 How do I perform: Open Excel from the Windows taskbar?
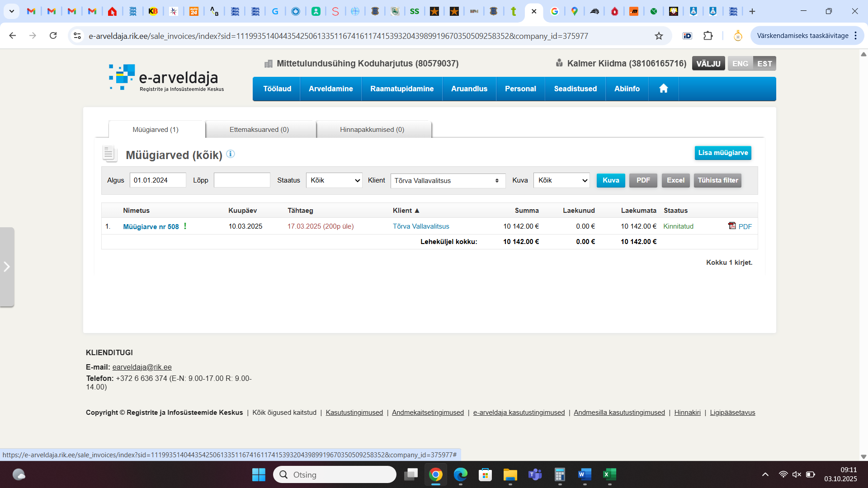[609, 474]
